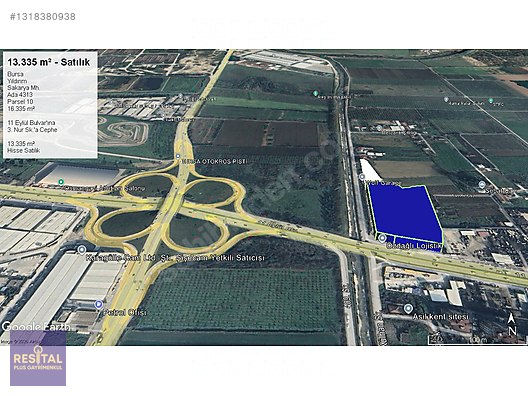The width and height of the screenshot is (528, 396).
Task: Select the Lojistik marker inside the blue parcel
Action: (382, 238)
